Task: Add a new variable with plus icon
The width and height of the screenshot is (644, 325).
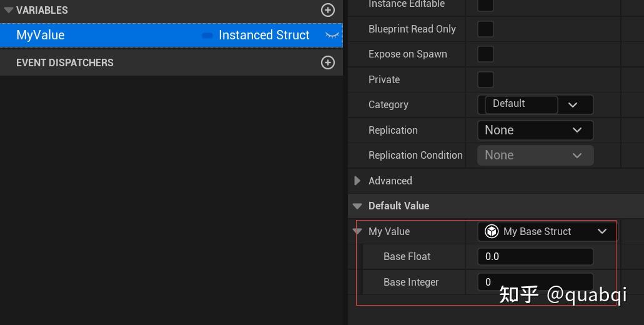Action: pyautogui.click(x=328, y=10)
